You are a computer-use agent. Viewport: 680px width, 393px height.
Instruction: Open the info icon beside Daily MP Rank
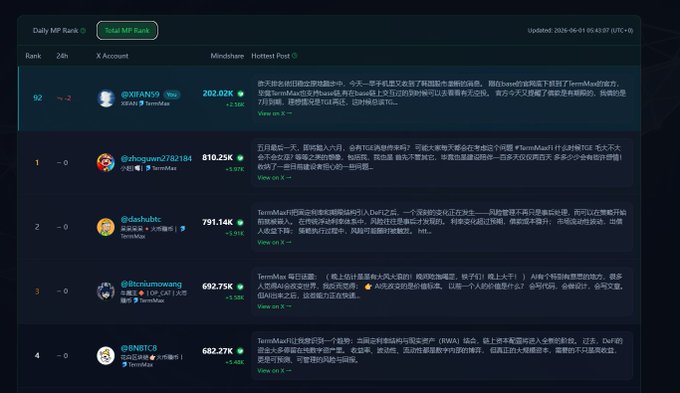83,30
